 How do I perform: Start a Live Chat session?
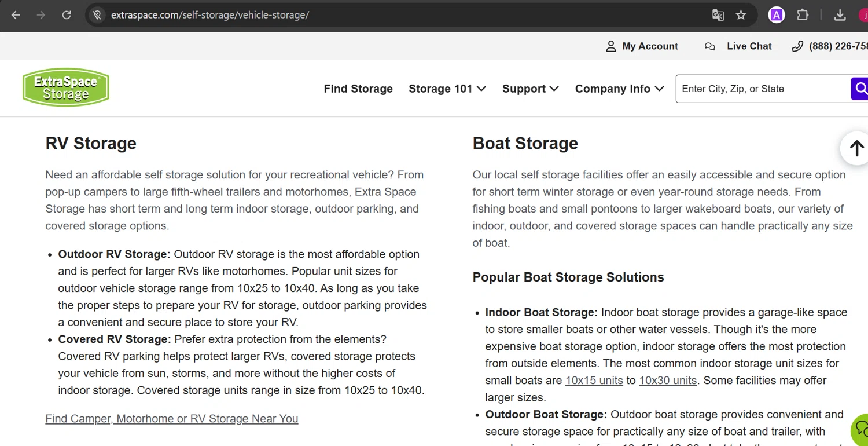point(738,46)
